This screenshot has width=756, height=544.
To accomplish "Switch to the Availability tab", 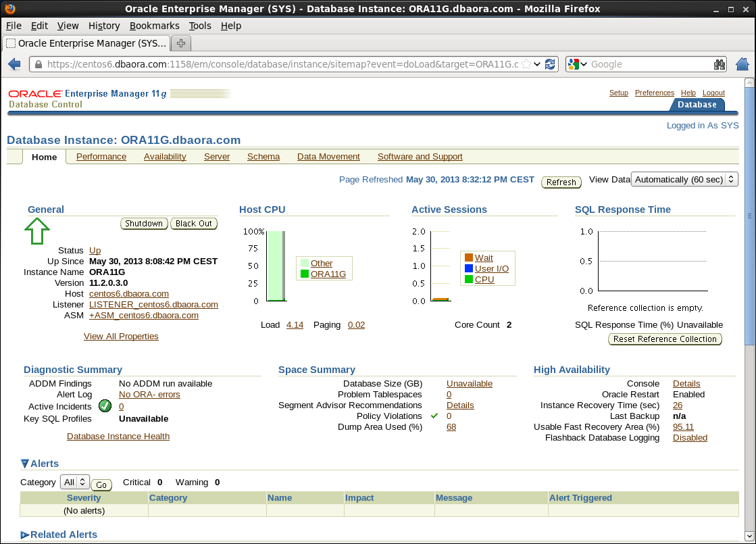I will click(165, 156).
